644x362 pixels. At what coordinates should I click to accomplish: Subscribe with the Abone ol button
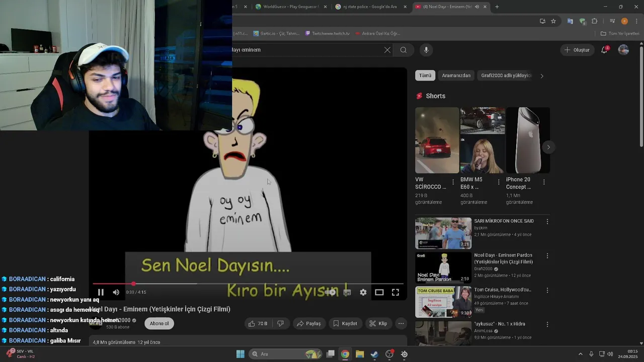tap(159, 323)
